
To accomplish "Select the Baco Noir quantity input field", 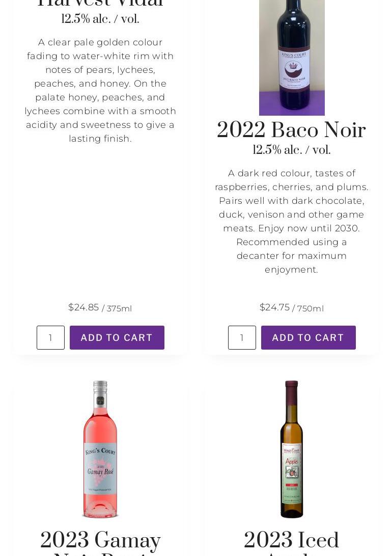I will [242, 337].
